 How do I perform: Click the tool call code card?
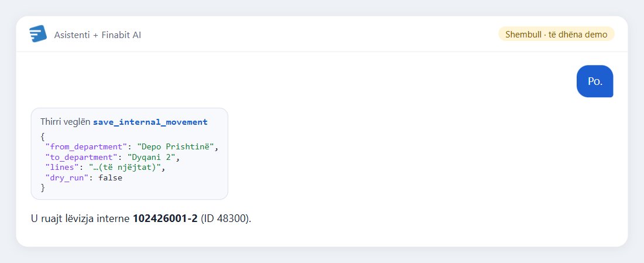[129, 153]
